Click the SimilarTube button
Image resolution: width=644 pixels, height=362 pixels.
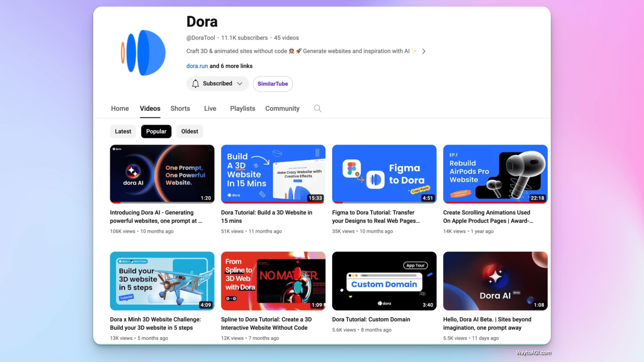[272, 84]
